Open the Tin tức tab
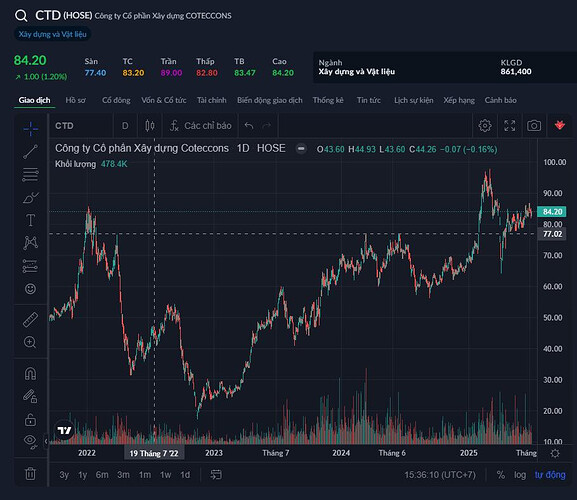The height and width of the screenshot is (500, 577). pyautogui.click(x=369, y=100)
